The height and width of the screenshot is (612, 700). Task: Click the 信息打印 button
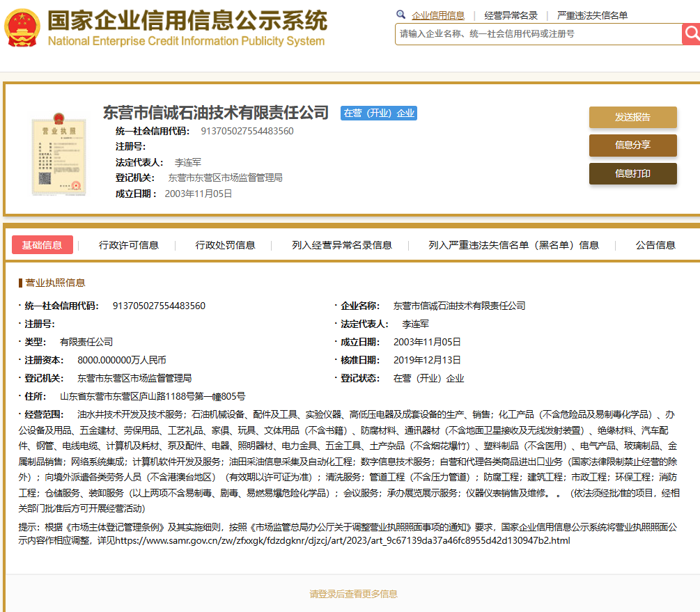[x=632, y=173]
